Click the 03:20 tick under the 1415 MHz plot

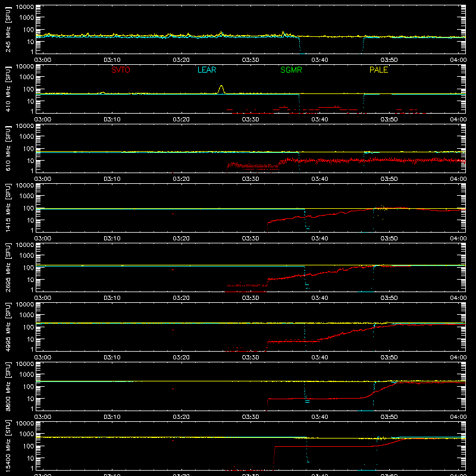click(x=181, y=239)
